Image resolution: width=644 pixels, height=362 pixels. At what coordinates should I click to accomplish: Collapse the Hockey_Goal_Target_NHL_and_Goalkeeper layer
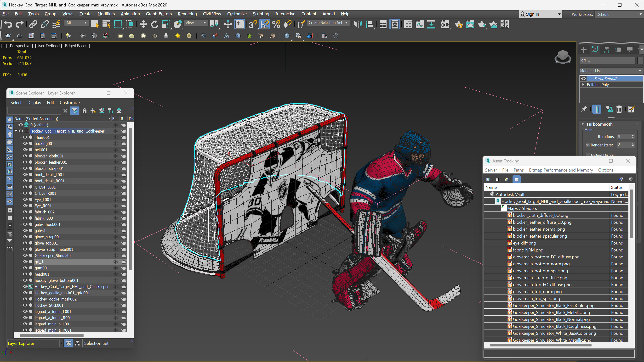tap(16, 131)
